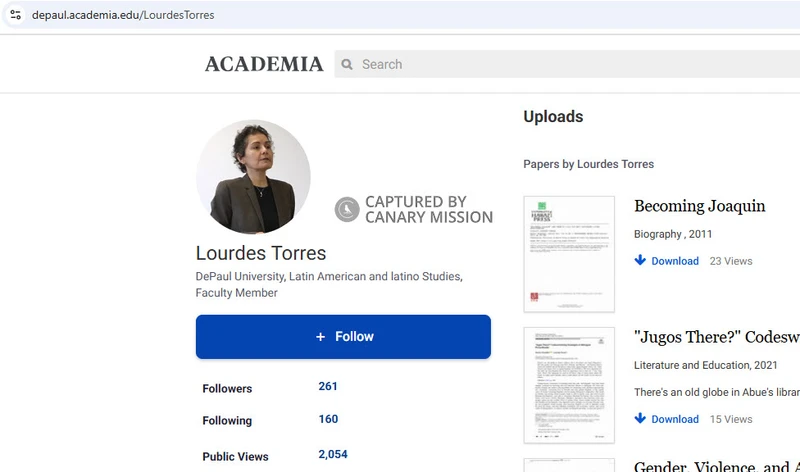Download the Becoming Joaquin paper
The width and height of the screenshot is (800, 472).
[674, 261]
